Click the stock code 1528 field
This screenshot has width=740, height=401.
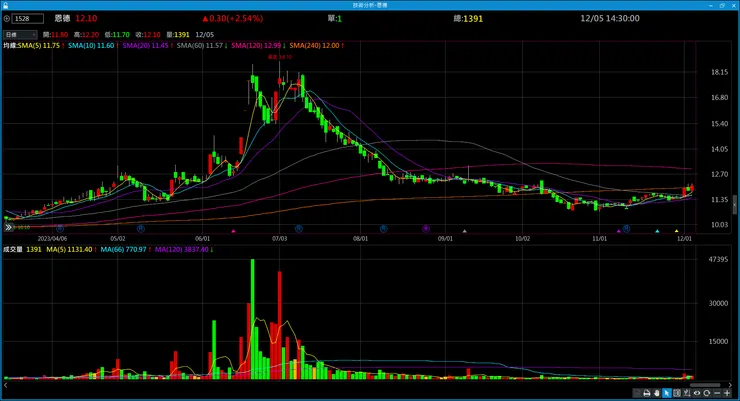28,18
